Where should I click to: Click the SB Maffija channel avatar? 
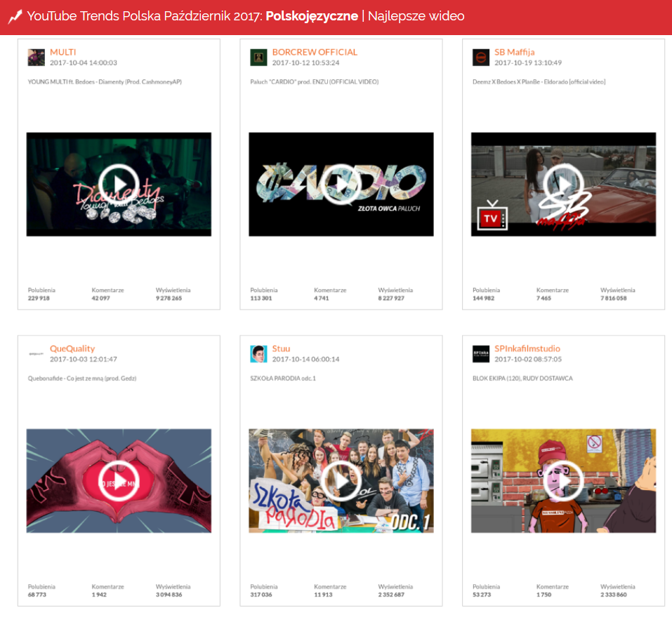[x=481, y=58]
